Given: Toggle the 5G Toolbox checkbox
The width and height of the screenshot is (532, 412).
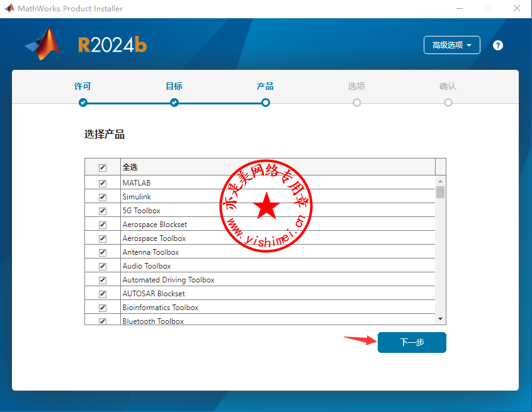Looking at the screenshot, I should 103,211.
